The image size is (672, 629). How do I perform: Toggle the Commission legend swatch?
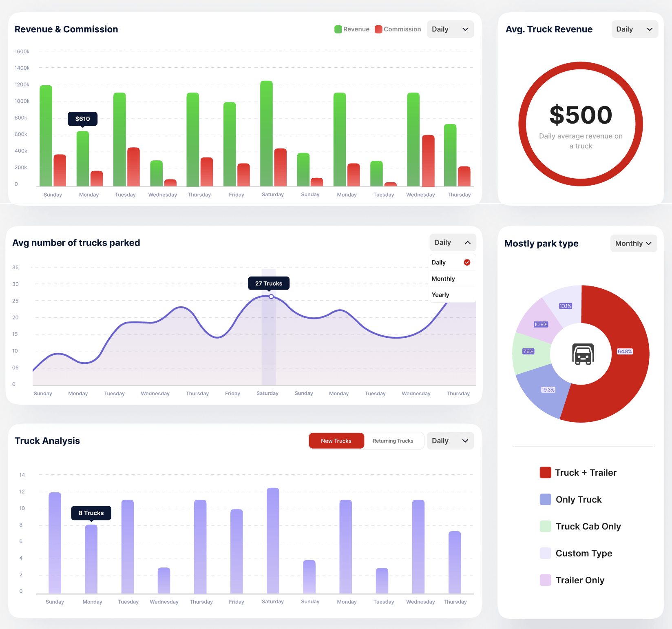[x=378, y=29]
